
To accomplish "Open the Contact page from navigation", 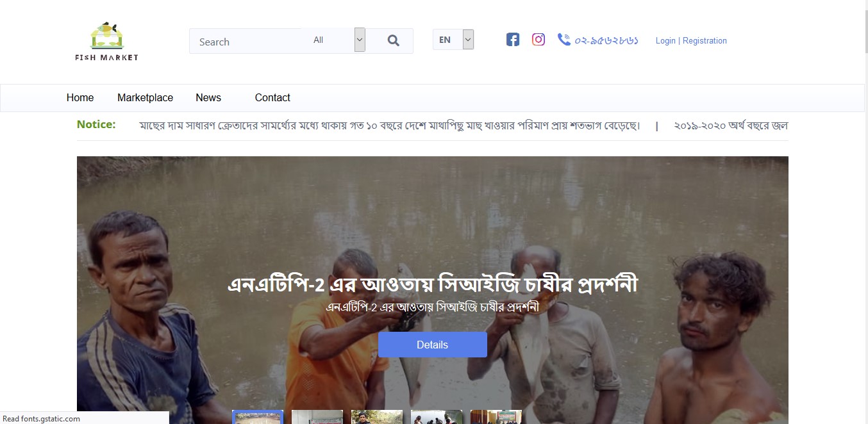I will [x=272, y=98].
